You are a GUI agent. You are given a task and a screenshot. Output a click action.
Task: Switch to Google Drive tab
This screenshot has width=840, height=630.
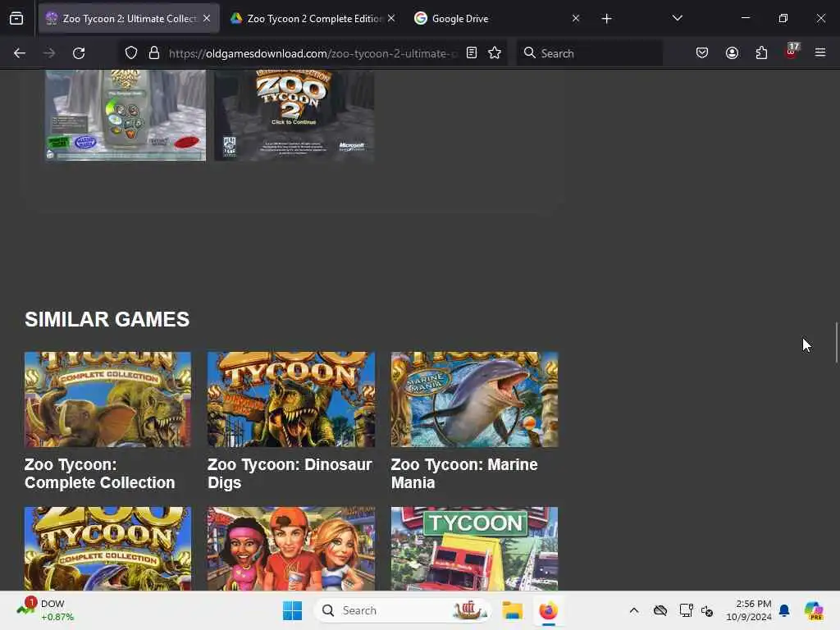coord(498,19)
